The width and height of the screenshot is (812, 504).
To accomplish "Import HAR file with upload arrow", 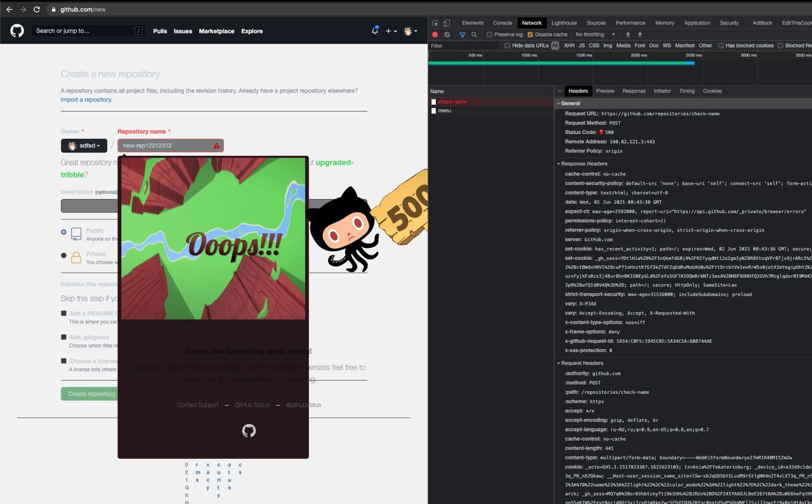I will click(628, 35).
